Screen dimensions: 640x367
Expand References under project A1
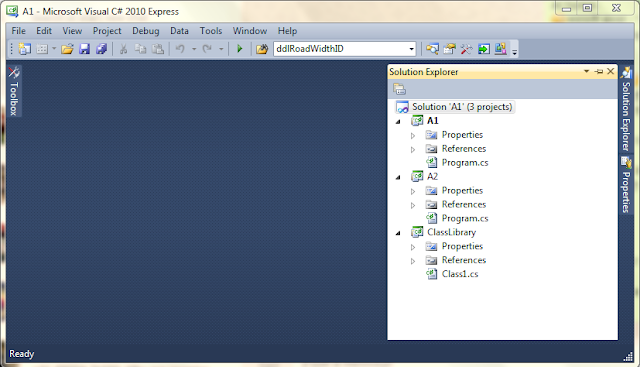click(x=413, y=149)
